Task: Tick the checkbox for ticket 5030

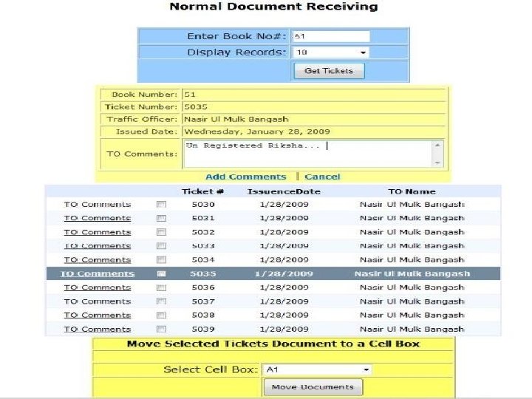Action: click(x=161, y=204)
